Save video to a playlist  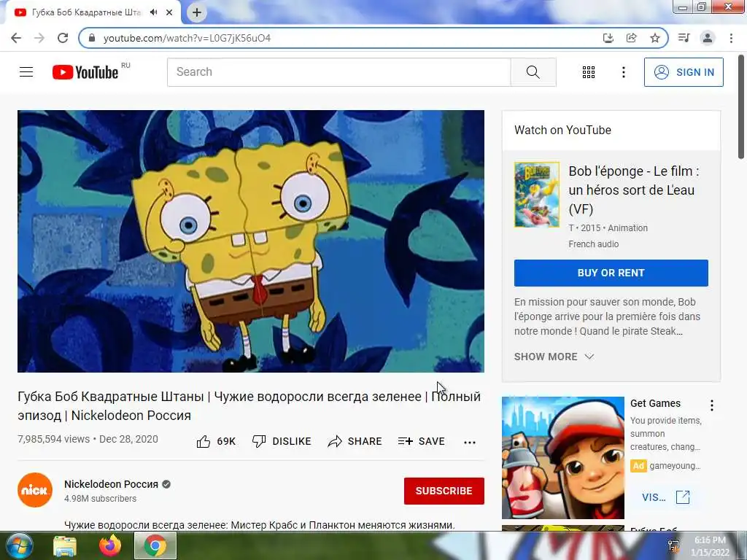422,441
